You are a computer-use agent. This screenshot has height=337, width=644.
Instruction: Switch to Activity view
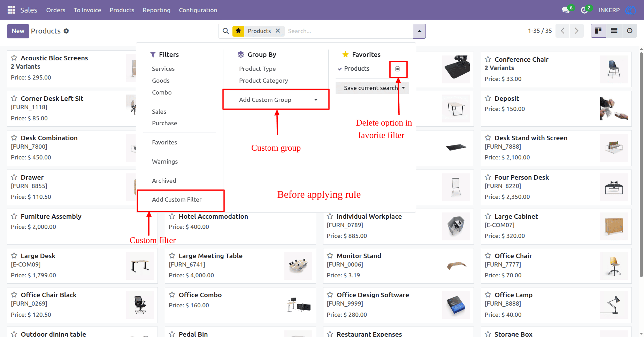[629, 31]
